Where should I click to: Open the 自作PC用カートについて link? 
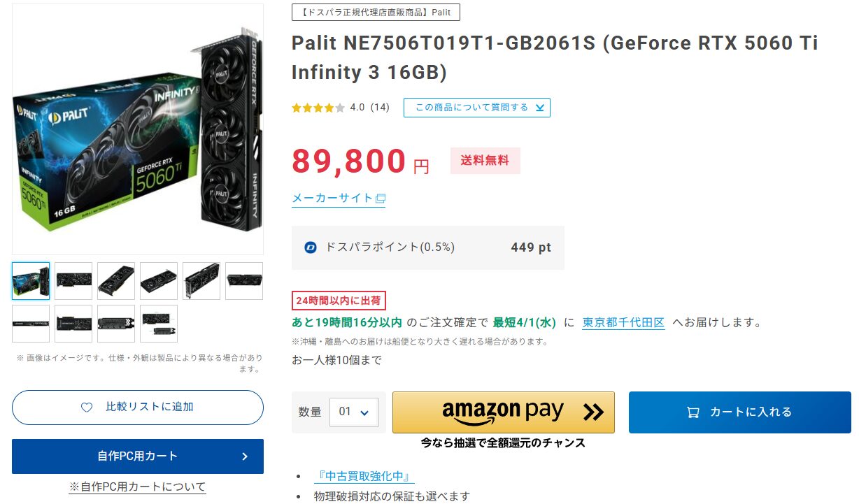coord(137,487)
